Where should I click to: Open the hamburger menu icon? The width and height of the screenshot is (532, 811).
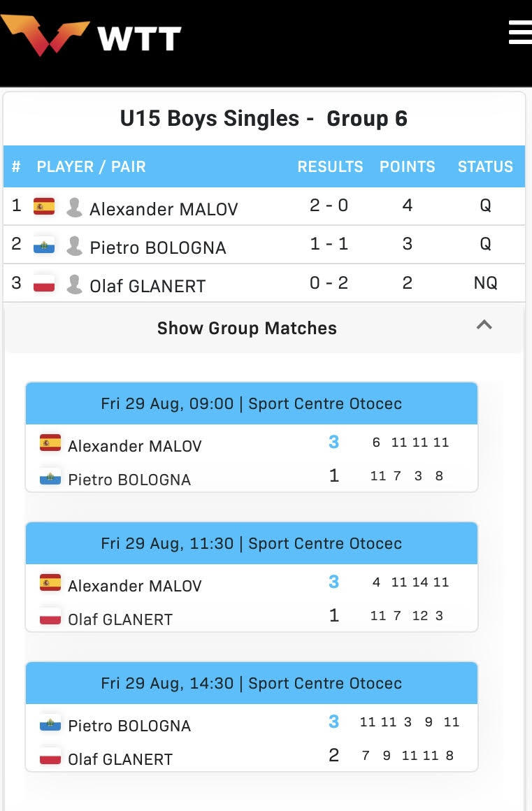520,32
